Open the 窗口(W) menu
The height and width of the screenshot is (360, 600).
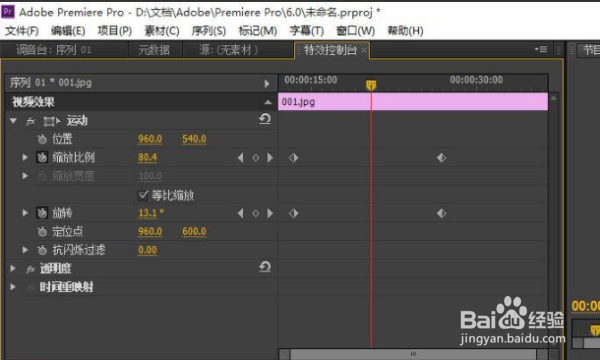pyautogui.click(x=355, y=31)
